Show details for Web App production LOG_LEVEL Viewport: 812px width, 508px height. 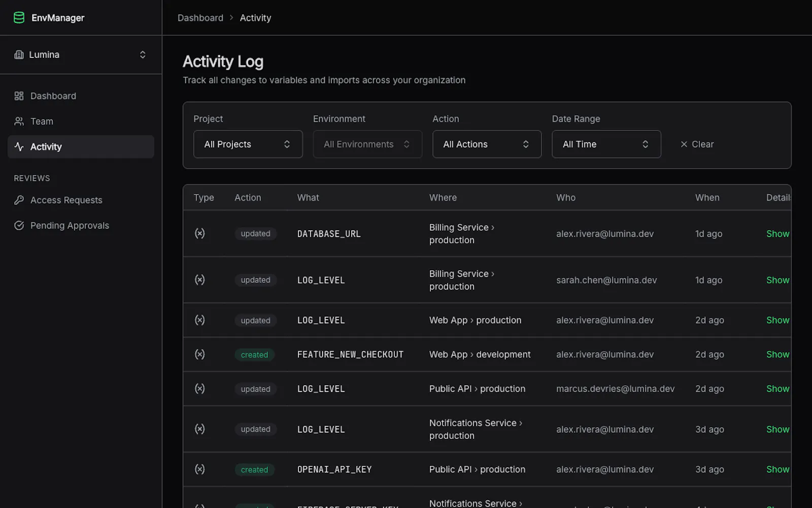(777, 320)
